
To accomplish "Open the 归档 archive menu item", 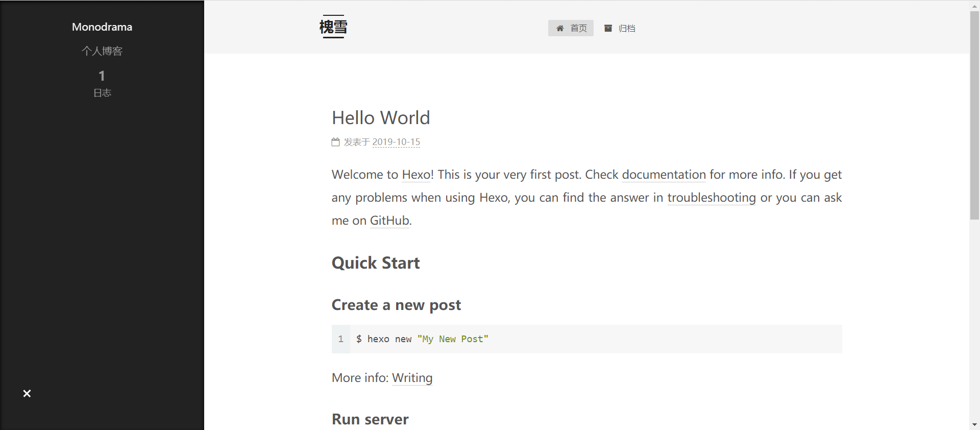I will (626, 29).
